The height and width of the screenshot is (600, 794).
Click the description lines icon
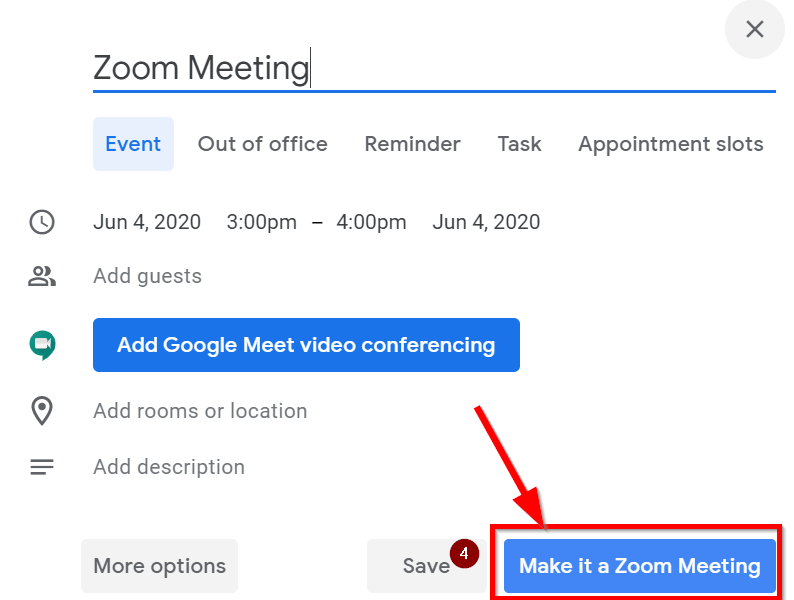click(x=42, y=467)
